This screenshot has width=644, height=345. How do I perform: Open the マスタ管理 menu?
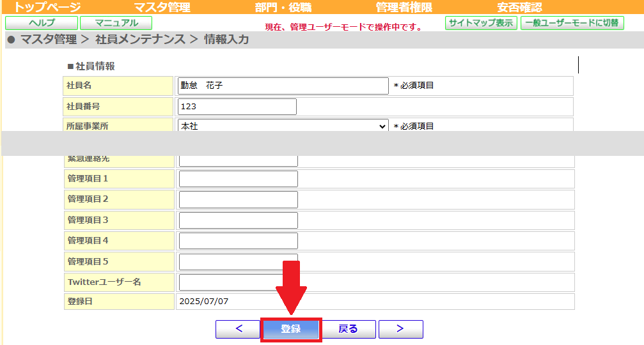[162, 8]
